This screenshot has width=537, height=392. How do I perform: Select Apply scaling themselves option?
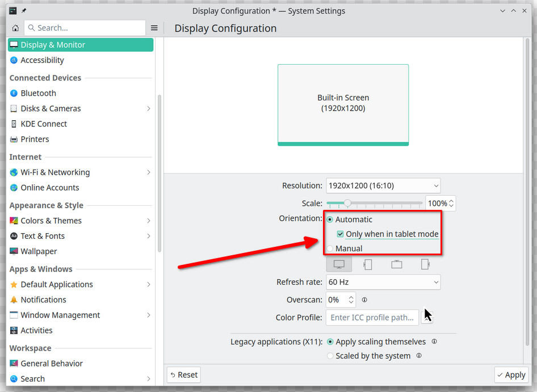pos(330,342)
